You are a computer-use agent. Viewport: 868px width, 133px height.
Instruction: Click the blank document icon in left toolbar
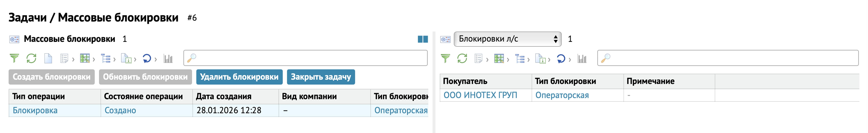48,59
